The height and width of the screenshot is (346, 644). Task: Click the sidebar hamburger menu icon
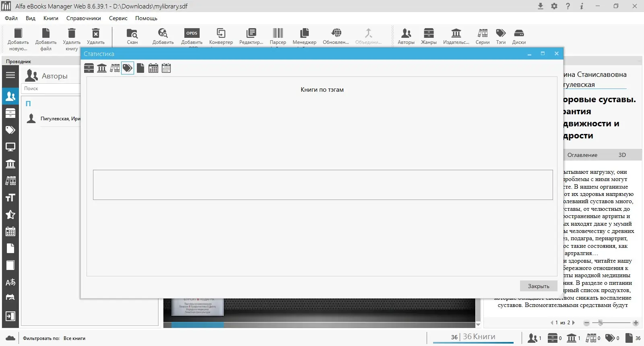[10, 75]
